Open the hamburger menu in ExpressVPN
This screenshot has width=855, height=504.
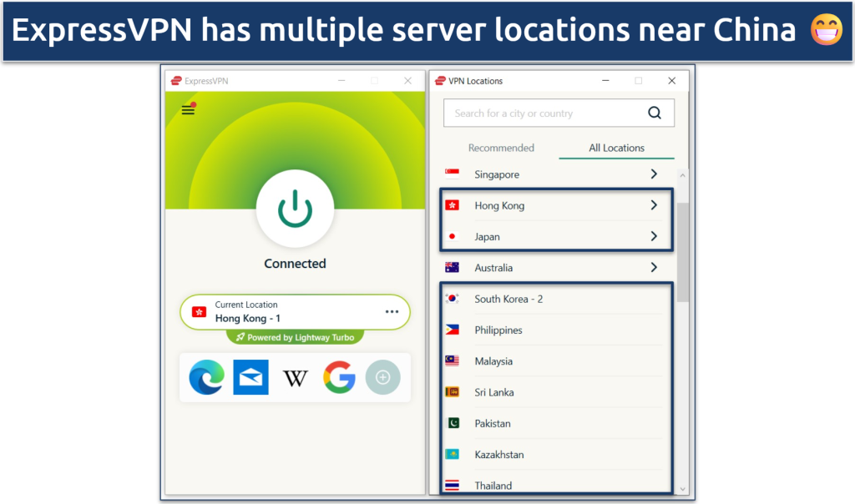pyautogui.click(x=188, y=109)
